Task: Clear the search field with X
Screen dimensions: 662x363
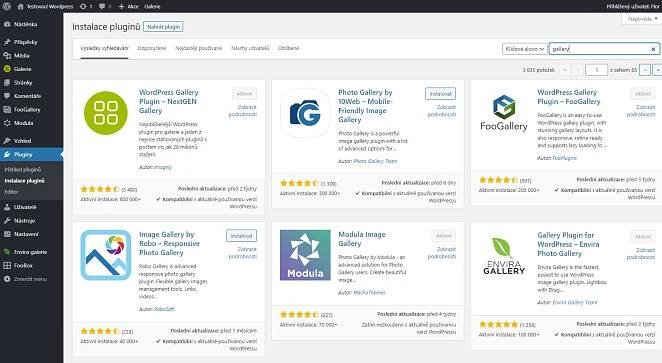Action: (x=653, y=49)
